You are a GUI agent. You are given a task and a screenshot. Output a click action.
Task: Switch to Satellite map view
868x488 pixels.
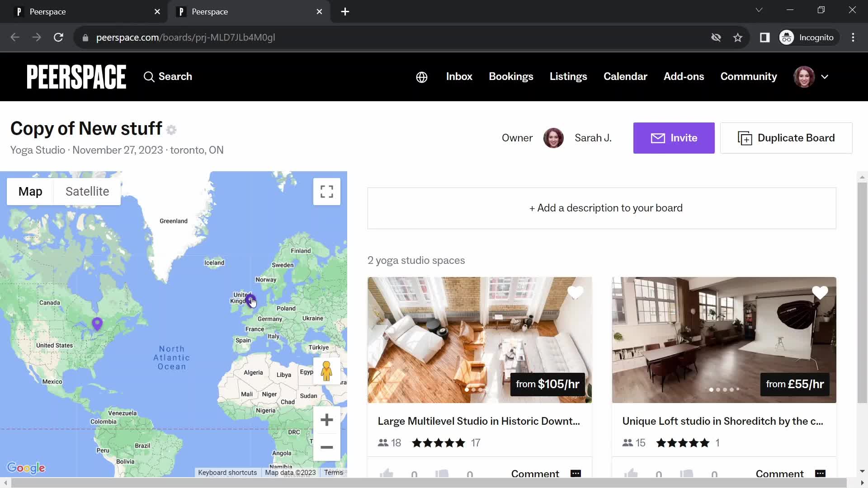tap(87, 191)
